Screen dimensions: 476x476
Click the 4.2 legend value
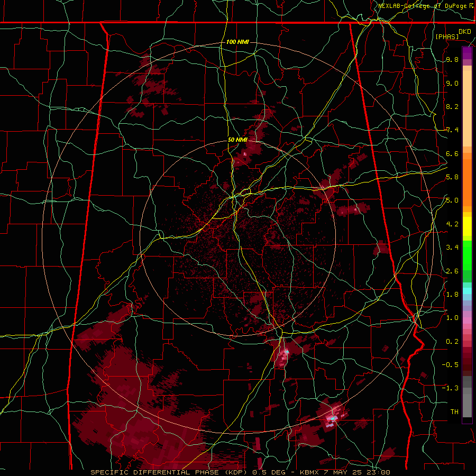pos(452,224)
